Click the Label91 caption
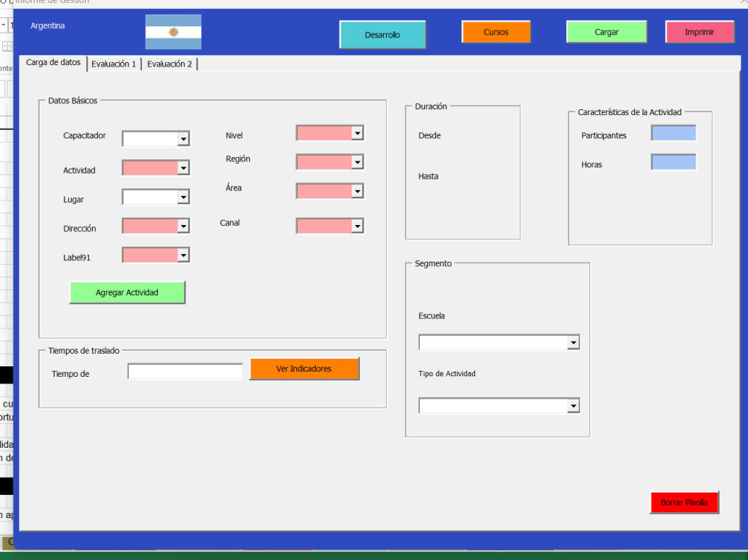The width and height of the screenshot is (748, 560). click(x=77, y=258)
